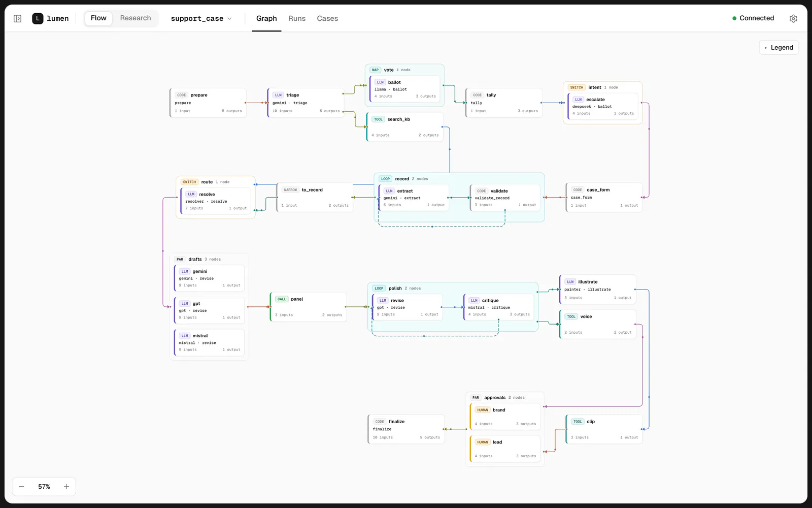Image resolution: width=812 pixels, height=508 pixels.
Task: Click the MAP badge on vote group
Action: pos(375,70)
